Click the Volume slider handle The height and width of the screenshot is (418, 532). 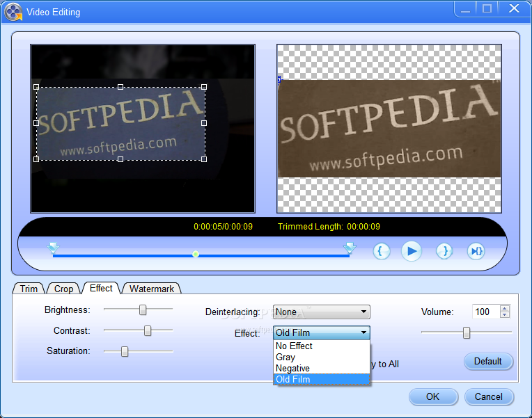coord(467,332)
